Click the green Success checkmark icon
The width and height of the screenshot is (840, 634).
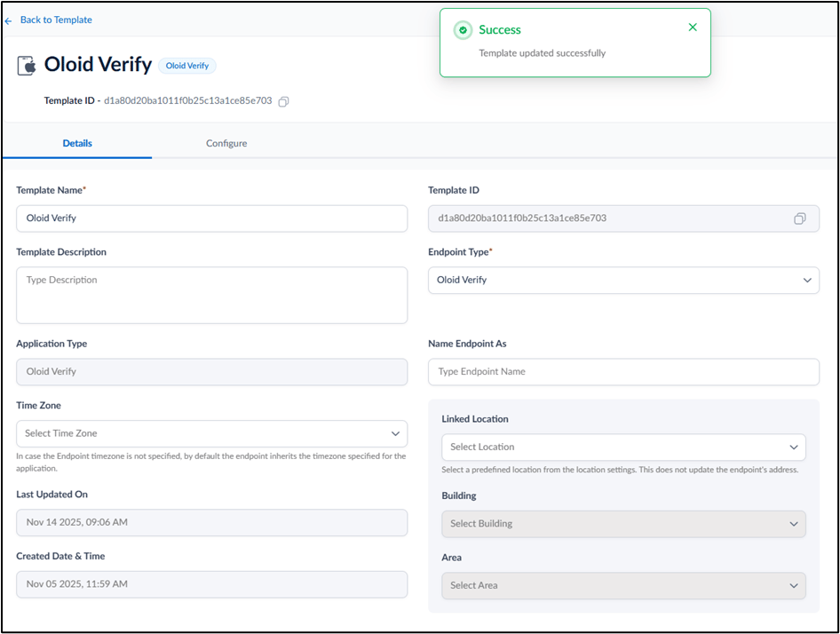pos(463,30)
